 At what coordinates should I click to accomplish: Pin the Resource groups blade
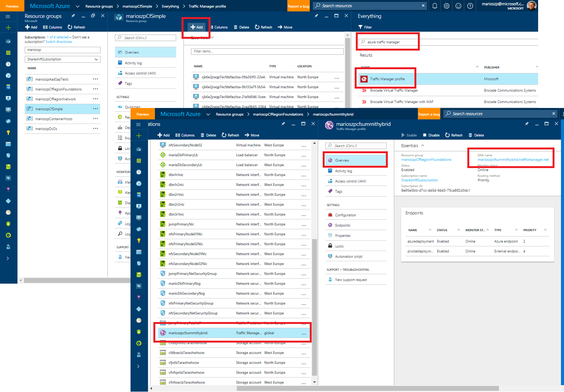coord(73,16)
